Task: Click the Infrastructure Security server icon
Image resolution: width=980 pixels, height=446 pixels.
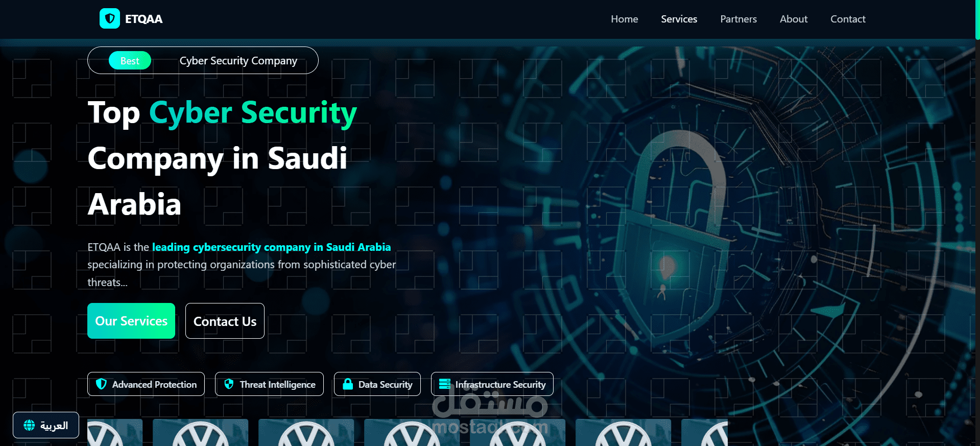Action: [x=445, y=384]
